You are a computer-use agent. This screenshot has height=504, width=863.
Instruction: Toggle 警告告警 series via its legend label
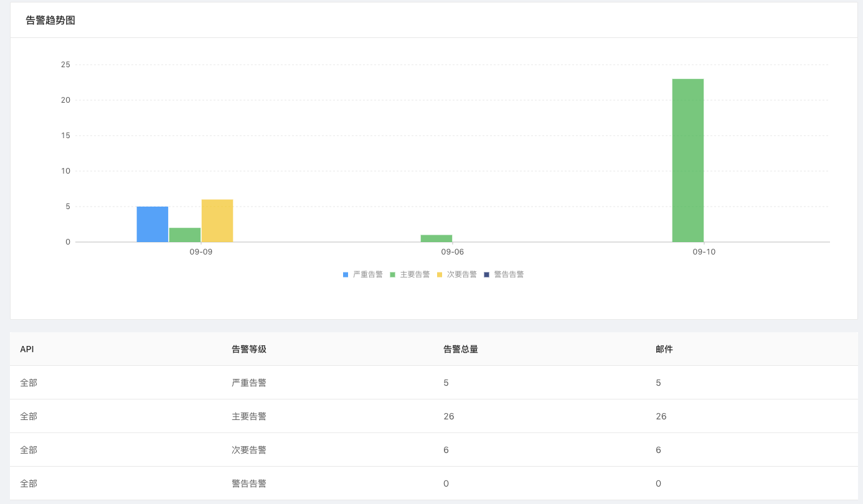point(509,274)
